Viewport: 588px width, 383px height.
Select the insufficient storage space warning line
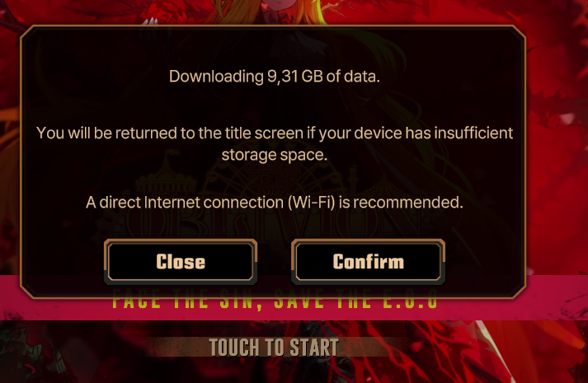275,133
